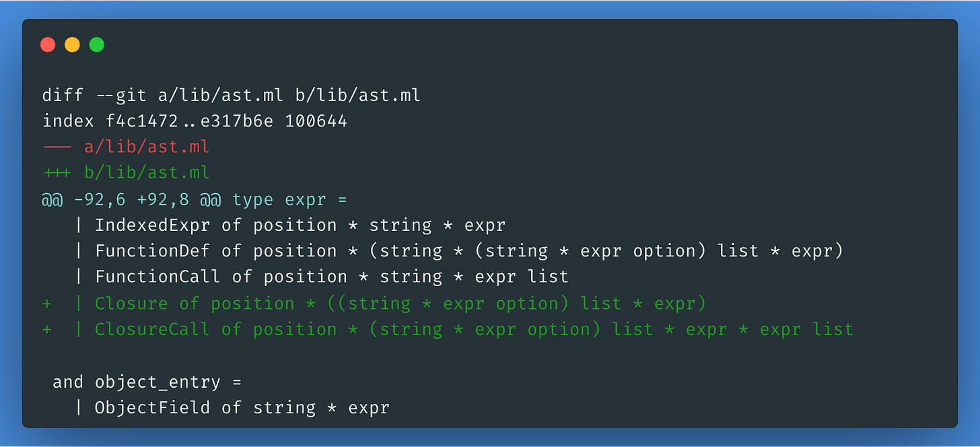The image size is (980, 447).
Task: Click the plus sign before ClosureCall
Action: coord(47,330)
